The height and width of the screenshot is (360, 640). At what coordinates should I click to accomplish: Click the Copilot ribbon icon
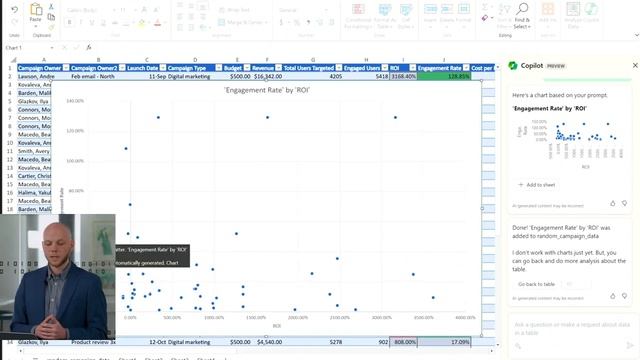pos(591,9)
